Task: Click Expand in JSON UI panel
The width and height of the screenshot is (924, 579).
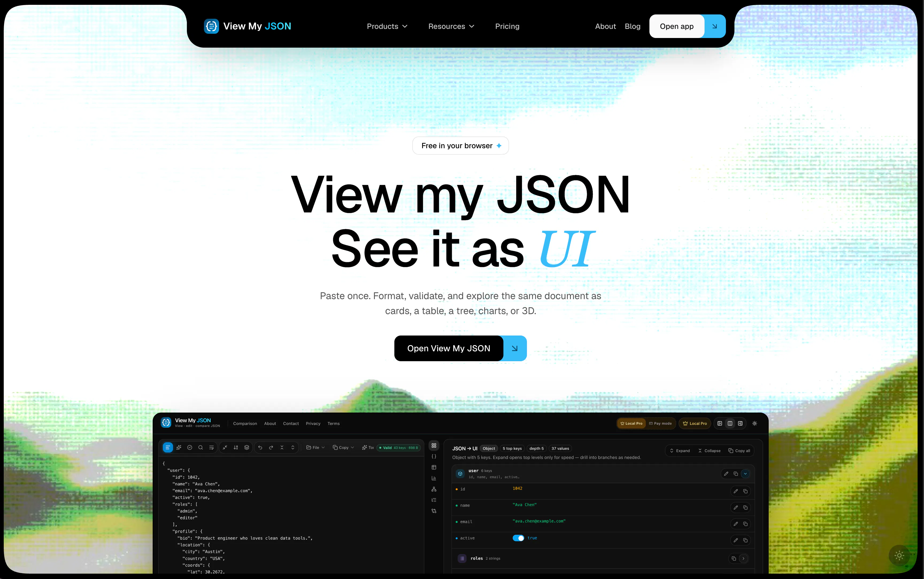Action: click(680, 451)
